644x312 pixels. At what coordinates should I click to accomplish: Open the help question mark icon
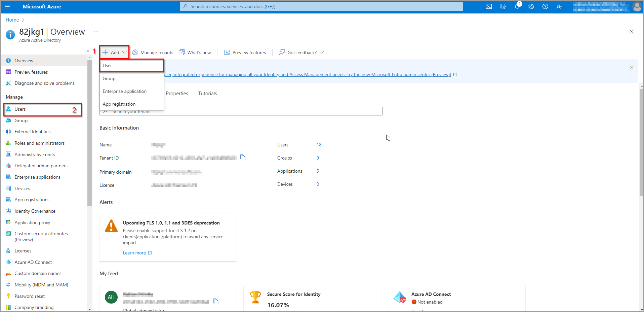click(x=545, y=6)
